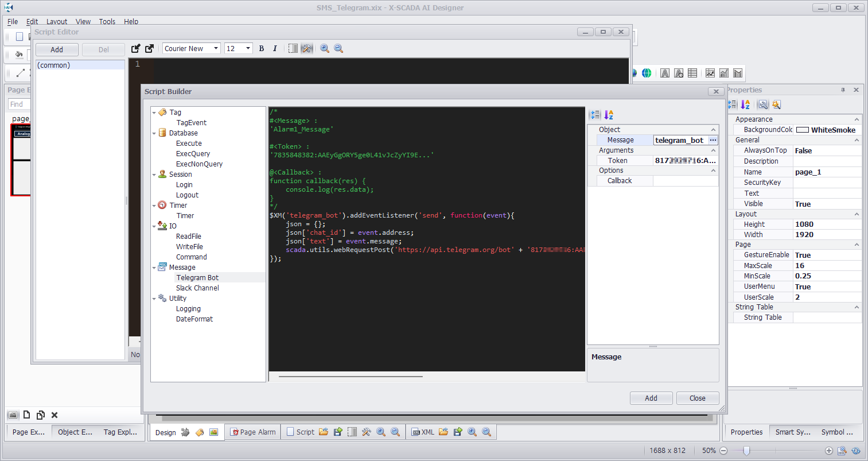Collapse the IO tree node

pyautogui.click(x=154, y=226)
